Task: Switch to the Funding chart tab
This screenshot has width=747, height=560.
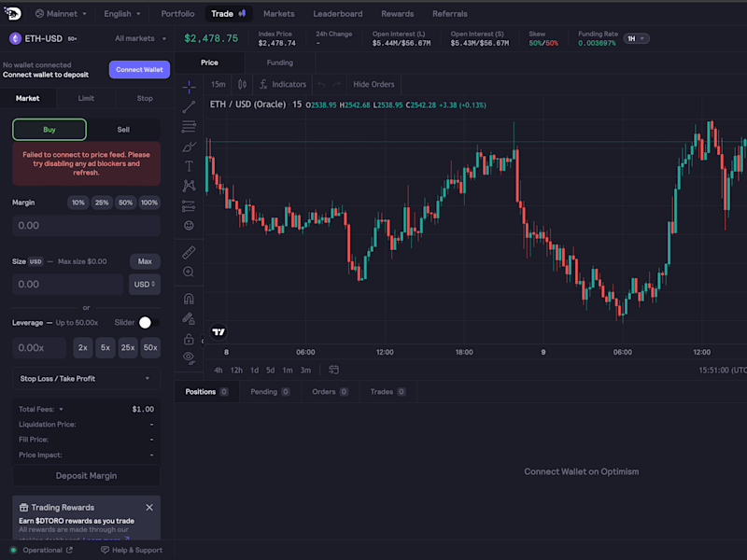Action: 279,63
